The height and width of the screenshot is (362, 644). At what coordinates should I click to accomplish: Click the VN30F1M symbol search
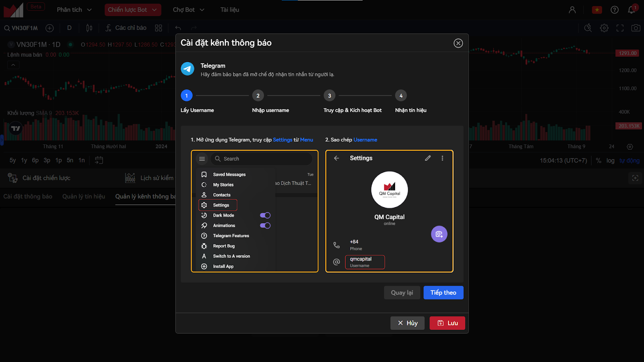pyautogui.click(x=21, y=28)
